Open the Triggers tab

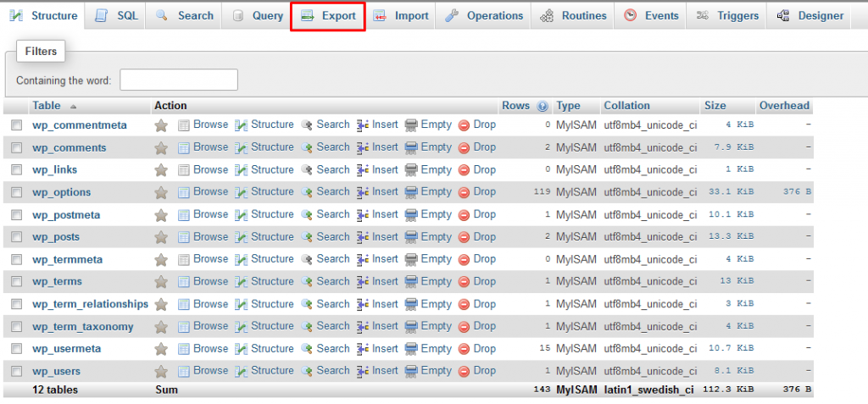727,16
